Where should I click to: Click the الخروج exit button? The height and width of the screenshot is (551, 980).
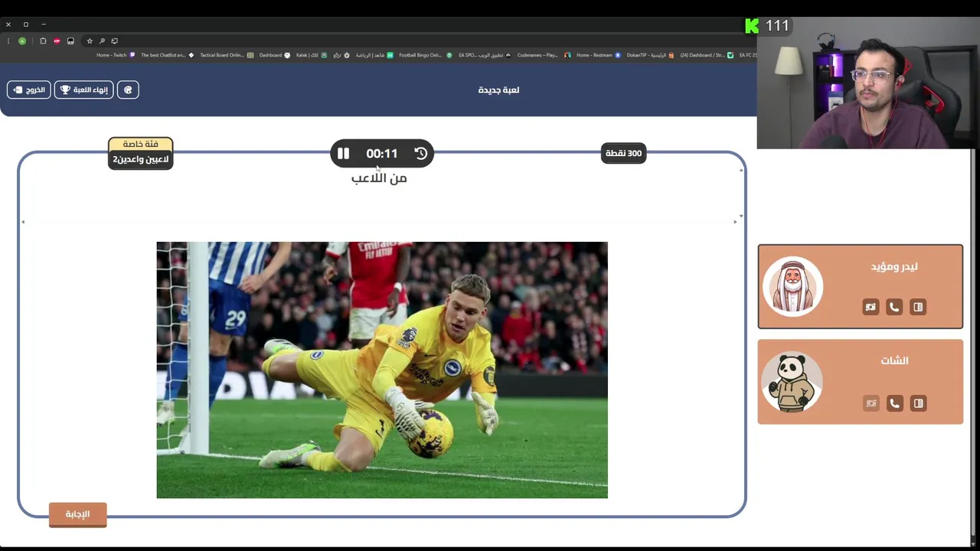point(29,90)
